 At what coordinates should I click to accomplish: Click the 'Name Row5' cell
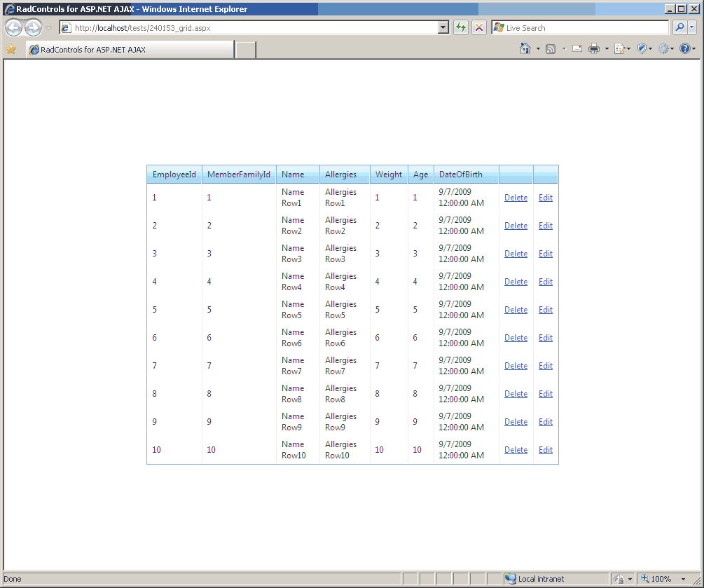[x=298, y=310]
